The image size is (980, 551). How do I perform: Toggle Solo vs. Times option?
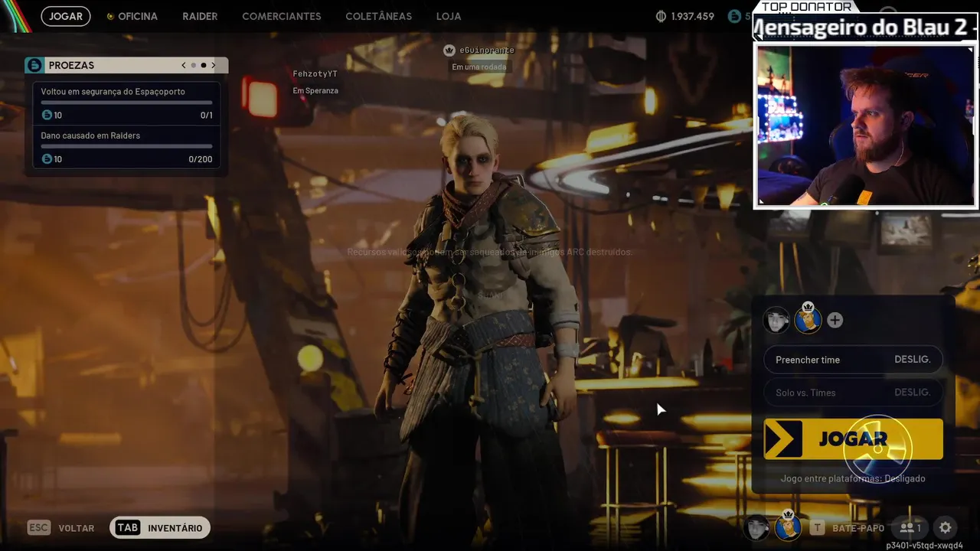[853, 393]
